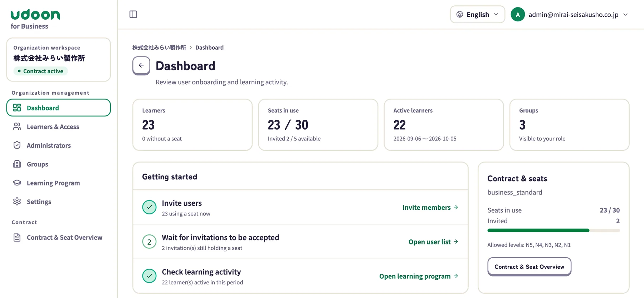644x298 pixels.
Task: Click the udoon for Business logo
Action: click(x=35, y=19)
